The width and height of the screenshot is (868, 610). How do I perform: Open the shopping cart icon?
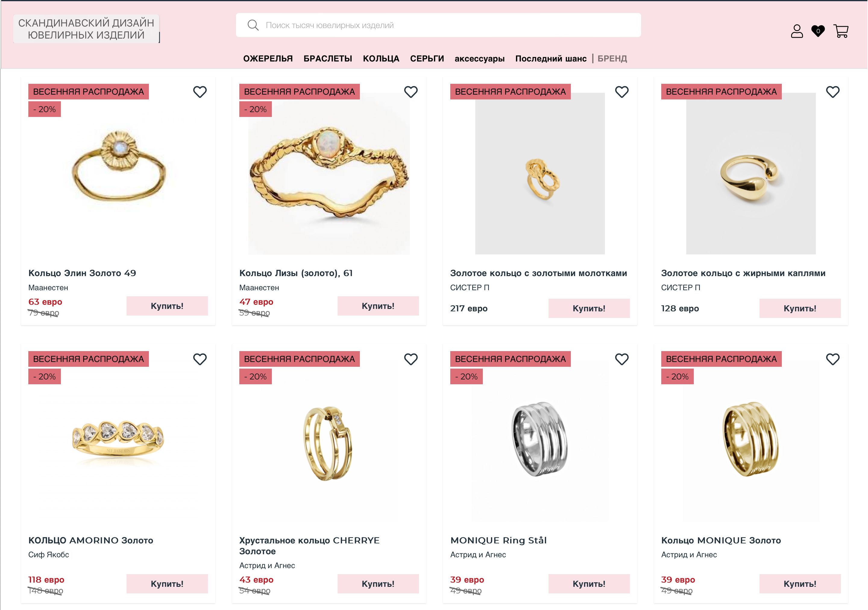point(841,31)
